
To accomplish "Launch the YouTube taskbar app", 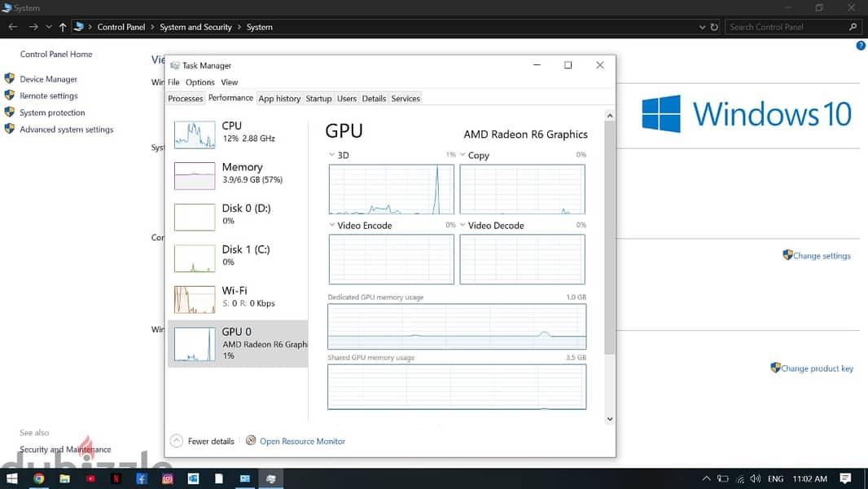I will 90,478.
